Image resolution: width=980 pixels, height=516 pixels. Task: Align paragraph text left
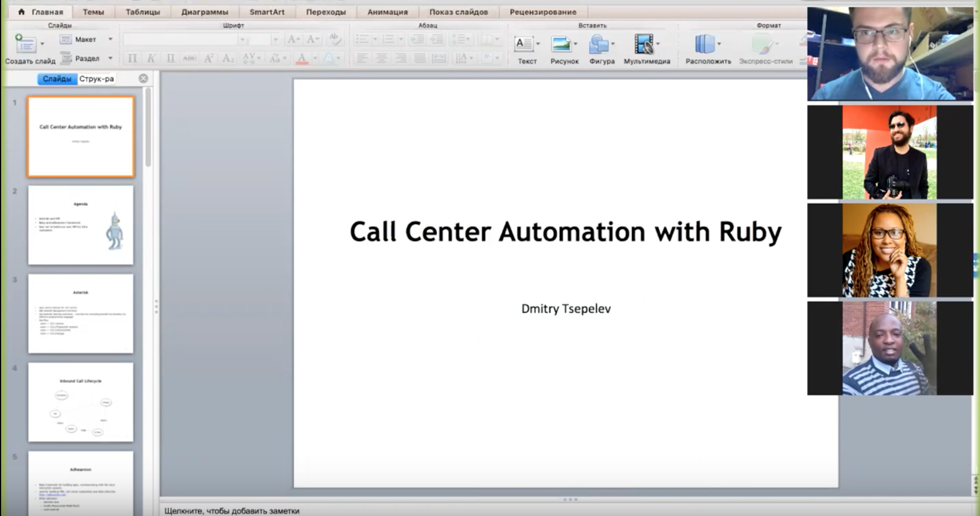(x=362, y=58)
